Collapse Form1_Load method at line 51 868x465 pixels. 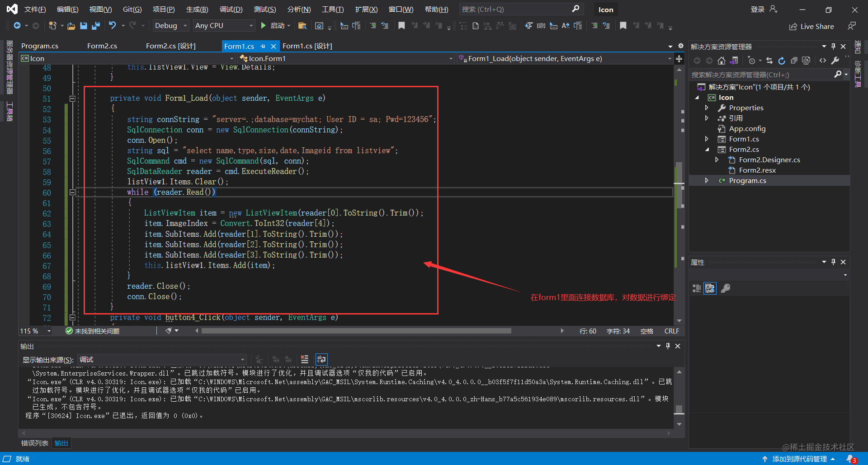click(x=72, y=99)
